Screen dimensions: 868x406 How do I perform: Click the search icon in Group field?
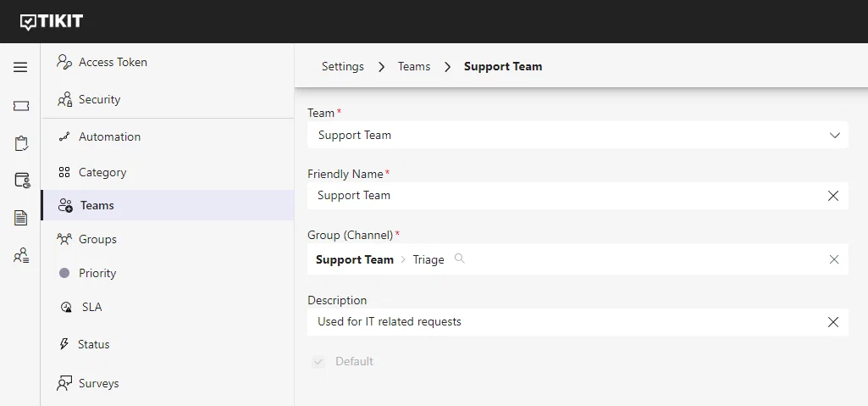point(459,259)
